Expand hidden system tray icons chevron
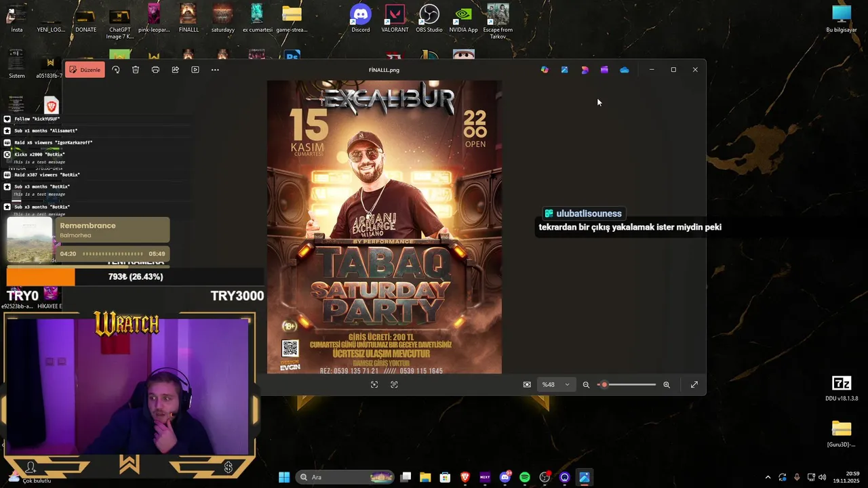Screen dimensions: 868x488 coord(768,477)
